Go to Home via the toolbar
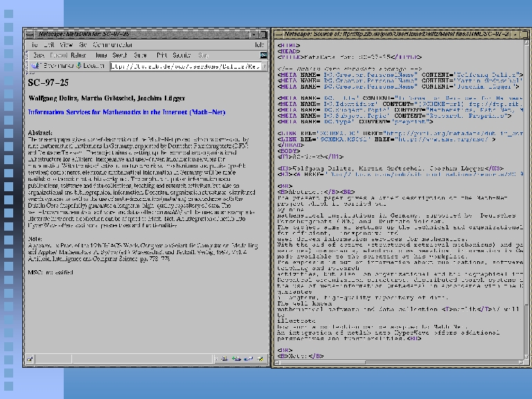This screenshot has width=532, height=399. pos(101,55)
